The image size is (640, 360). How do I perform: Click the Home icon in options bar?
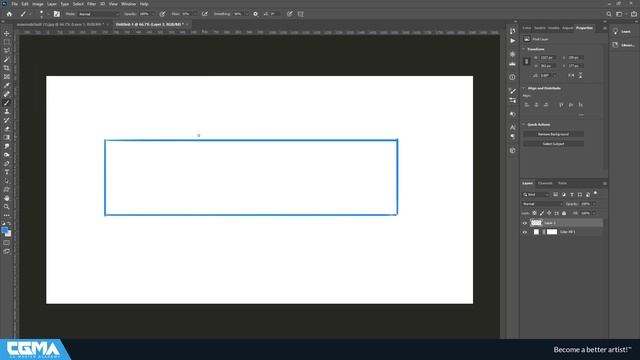(x=9, y=14)
